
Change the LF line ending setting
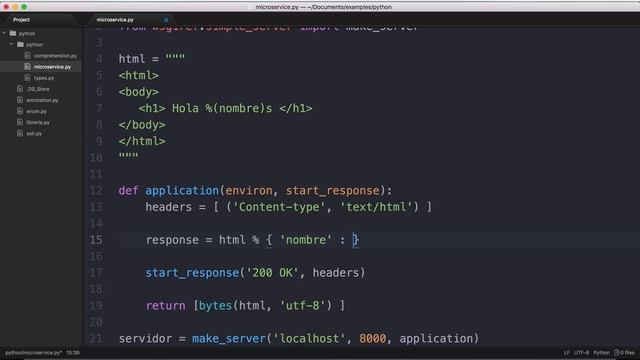click(x=567, y=352)
